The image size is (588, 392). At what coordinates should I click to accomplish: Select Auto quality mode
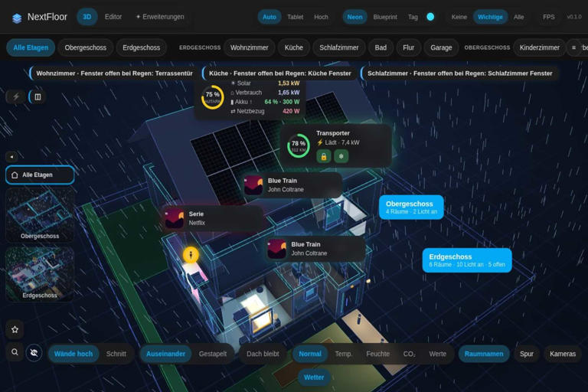269,17
